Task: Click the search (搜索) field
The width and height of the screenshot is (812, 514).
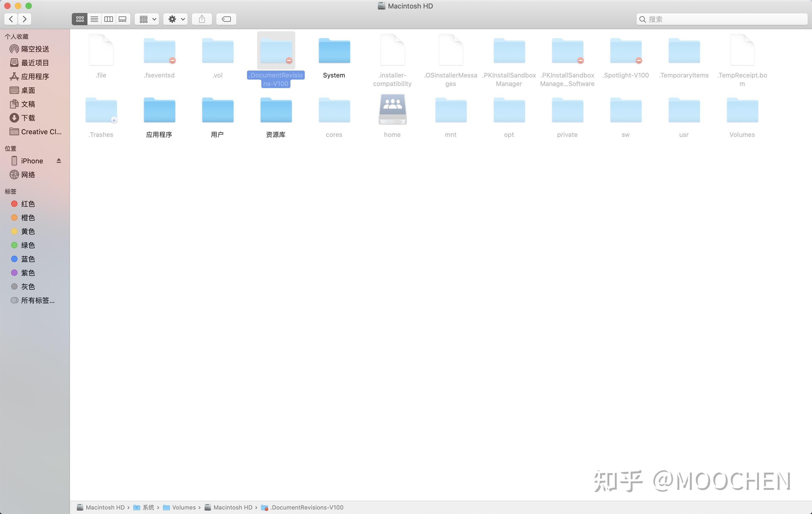Action: coord(725,19)
